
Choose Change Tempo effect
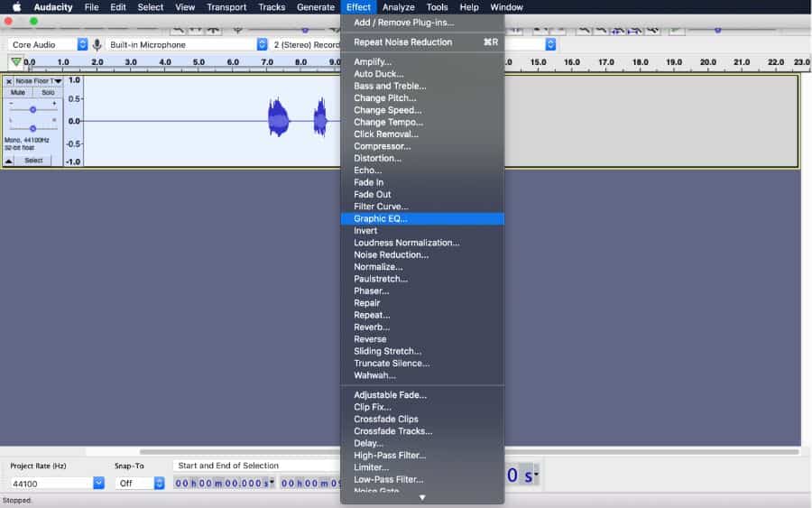pyautogui.click(x=422, y=122)
